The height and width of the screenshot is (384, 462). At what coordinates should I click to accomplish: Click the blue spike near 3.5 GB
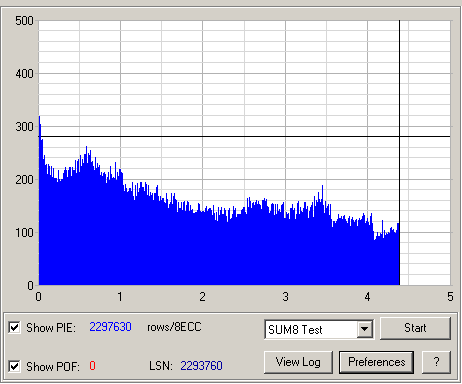pos(322,187)
